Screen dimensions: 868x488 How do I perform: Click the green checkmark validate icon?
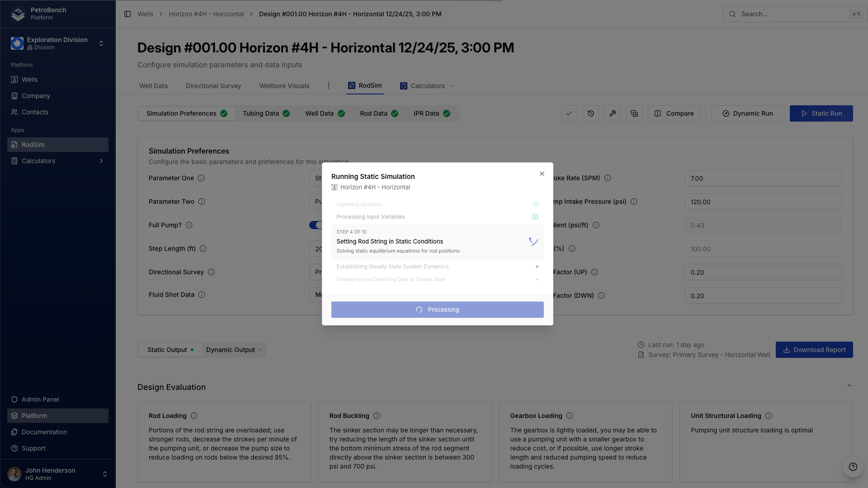coord(569,113)
